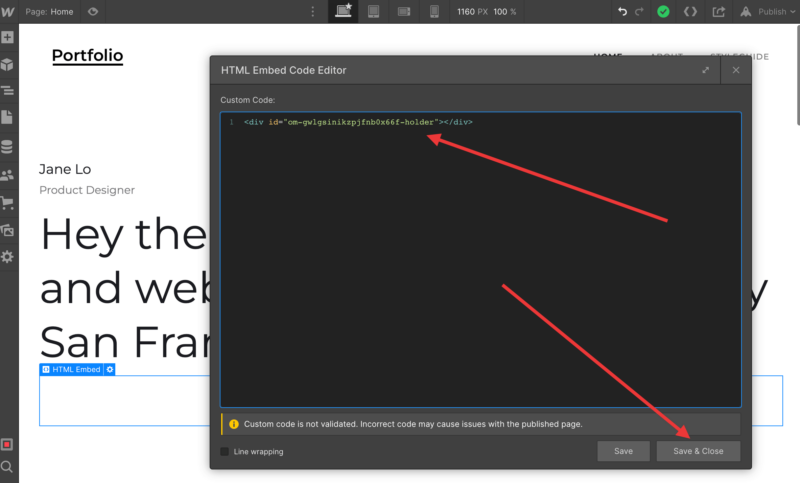
Task: Click the Undo arrow
Action: pos(623,12)
